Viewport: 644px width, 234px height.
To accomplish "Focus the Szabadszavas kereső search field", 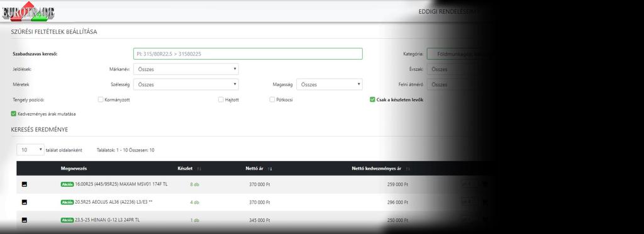I will (248, 53).
